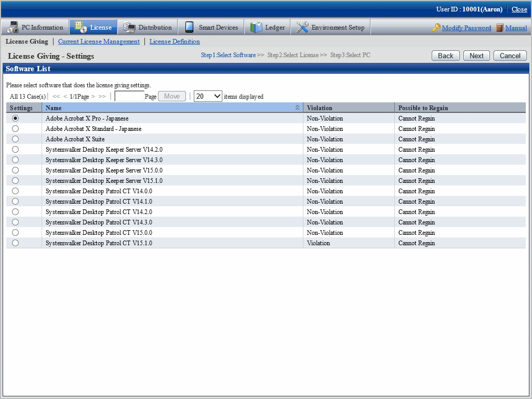This screenshot has height=399, width=532.
Task: Click the Adobe Acrobat X Suite name cell
Action: [x=172, y=139]
